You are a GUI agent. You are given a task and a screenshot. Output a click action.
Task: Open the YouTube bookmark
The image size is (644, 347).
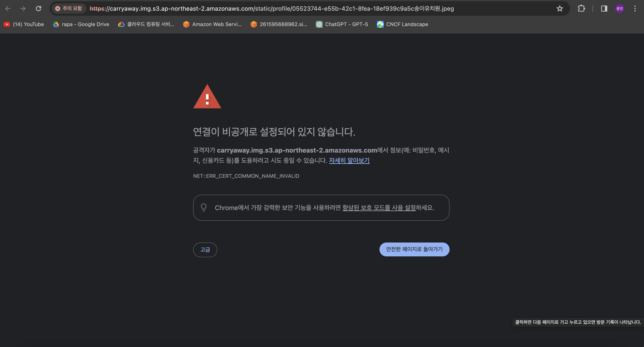click(x=24, y=24)
